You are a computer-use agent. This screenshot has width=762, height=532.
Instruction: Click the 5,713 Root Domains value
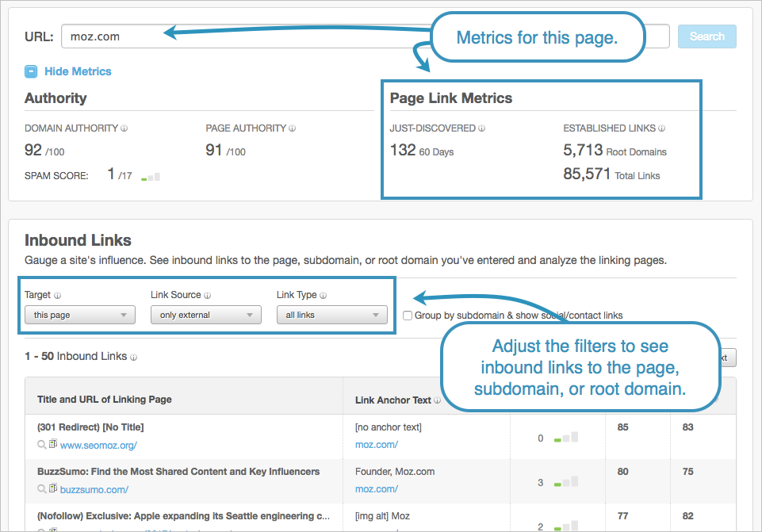pyautogui.click(x=583, y=150)
